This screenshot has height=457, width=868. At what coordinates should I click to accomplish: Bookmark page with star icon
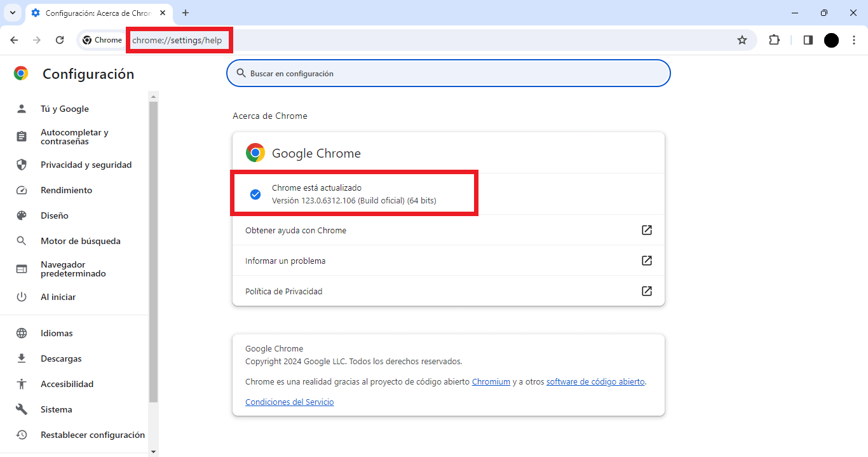[742, 40]
